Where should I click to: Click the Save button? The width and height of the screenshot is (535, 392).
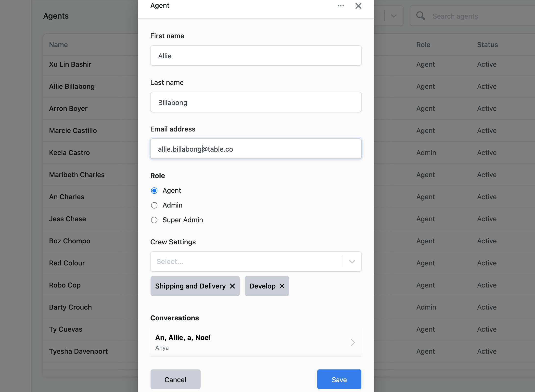point(339,379)
